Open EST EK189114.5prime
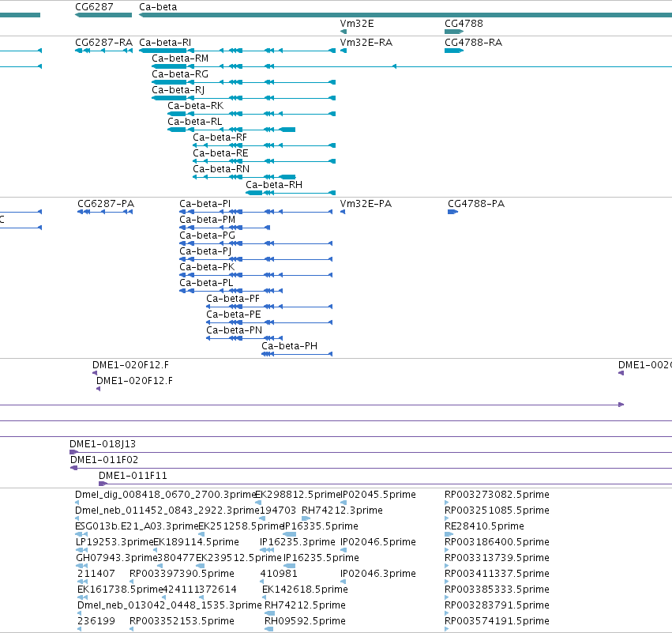Image resolution: width=672 pixels, height=633 pixels. point(196,542)
